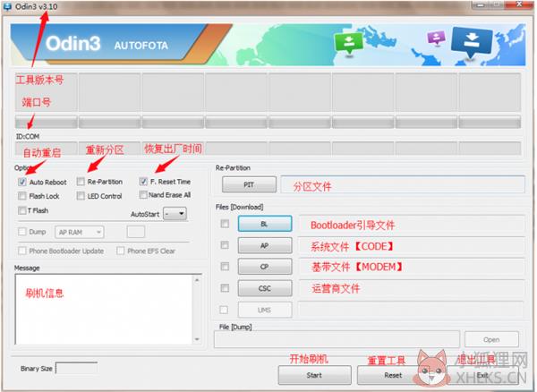Click the disabled UMS button
The width and height of the screenshot is (537, 392).
point(265,310)
